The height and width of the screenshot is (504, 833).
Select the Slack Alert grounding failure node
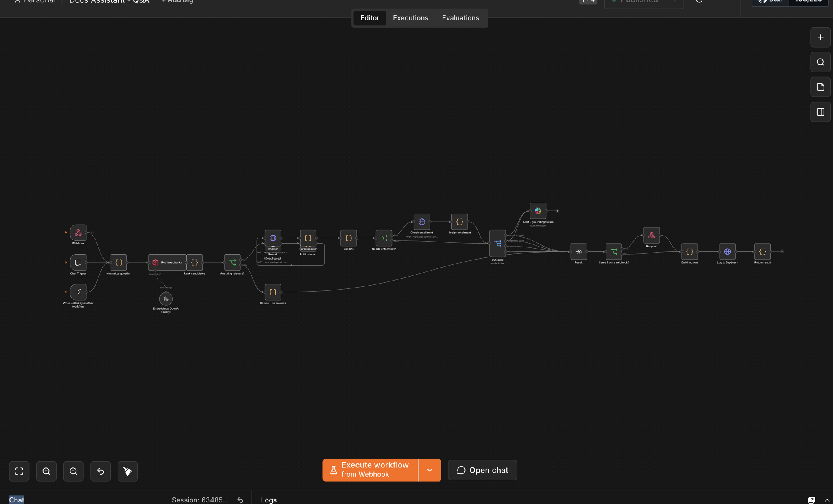[538, 211]
